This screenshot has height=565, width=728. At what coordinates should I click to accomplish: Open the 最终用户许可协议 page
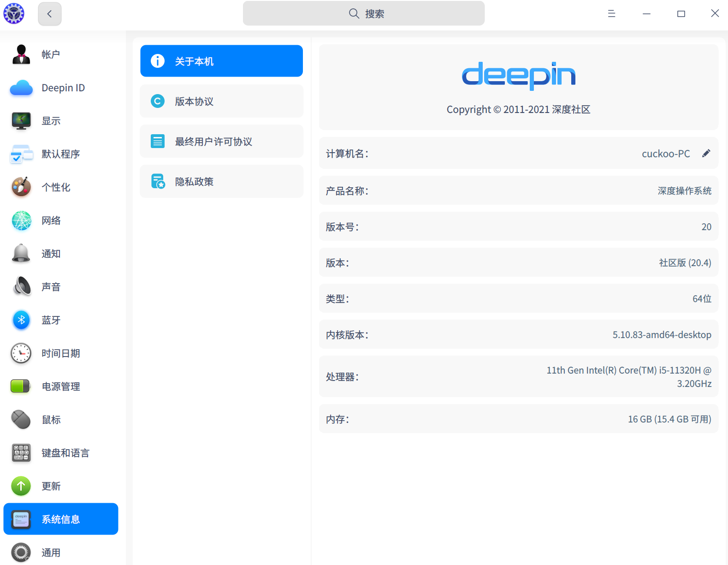coord(222,141)
